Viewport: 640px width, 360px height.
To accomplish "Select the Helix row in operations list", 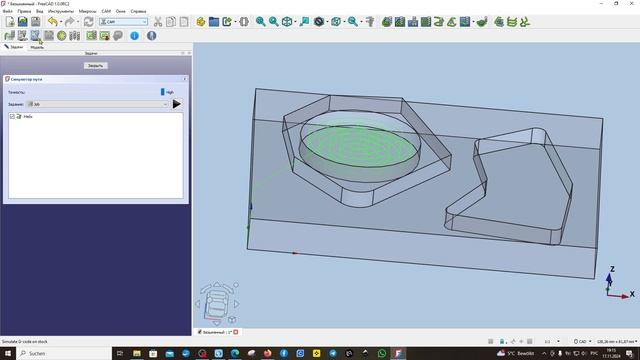I will pyautogui.click(x=96, y=117).
